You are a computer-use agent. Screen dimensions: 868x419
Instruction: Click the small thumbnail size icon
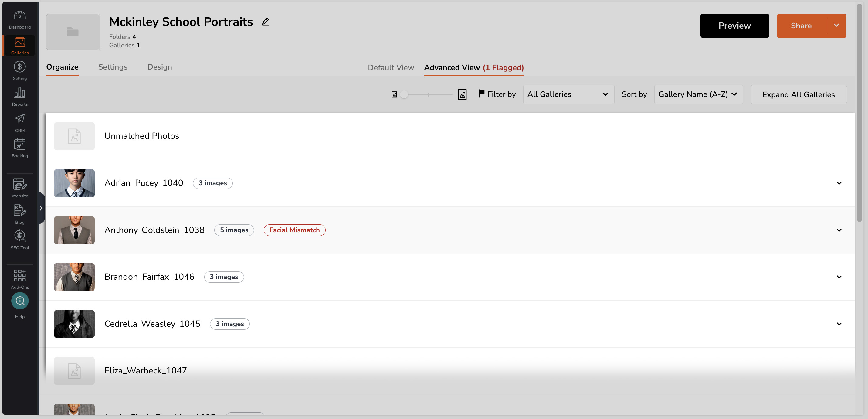394,95
